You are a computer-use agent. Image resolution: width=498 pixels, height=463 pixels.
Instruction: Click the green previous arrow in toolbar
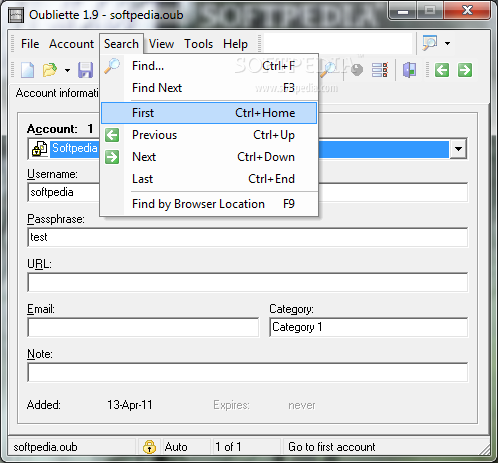tap(442, 70)
